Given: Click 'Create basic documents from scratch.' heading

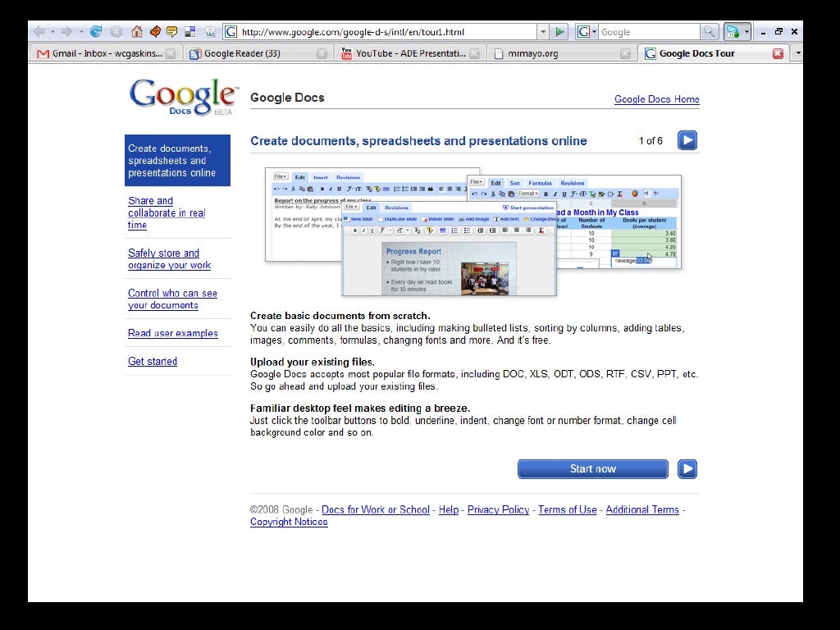Looking at the screenshot, I should tap(340, 316).
